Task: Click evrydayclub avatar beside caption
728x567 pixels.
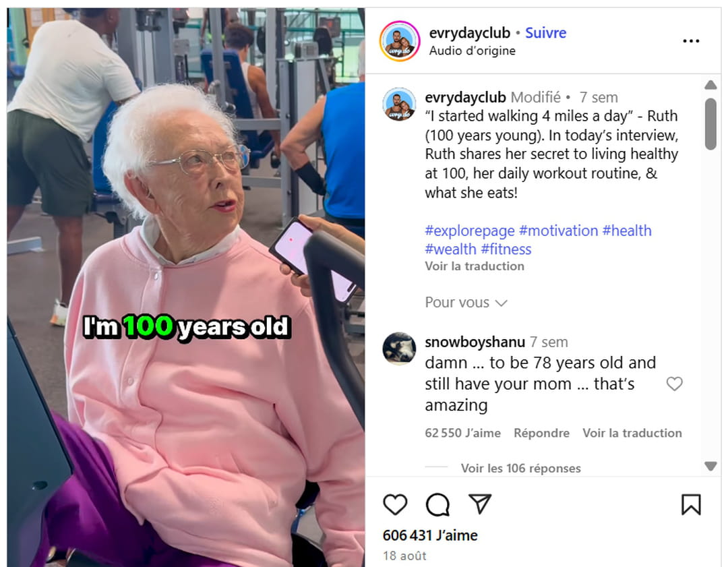Action: click(399, 104)
